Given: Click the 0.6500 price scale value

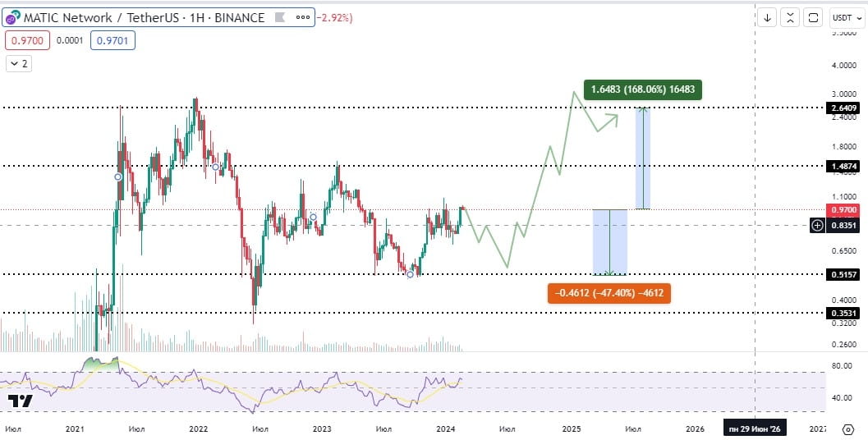Looking at the screenshot, I should pyautogui.click(x=844, y=250).
